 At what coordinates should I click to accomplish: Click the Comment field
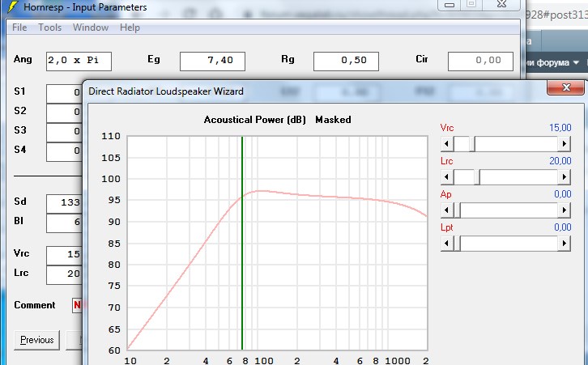pos(77,305)
